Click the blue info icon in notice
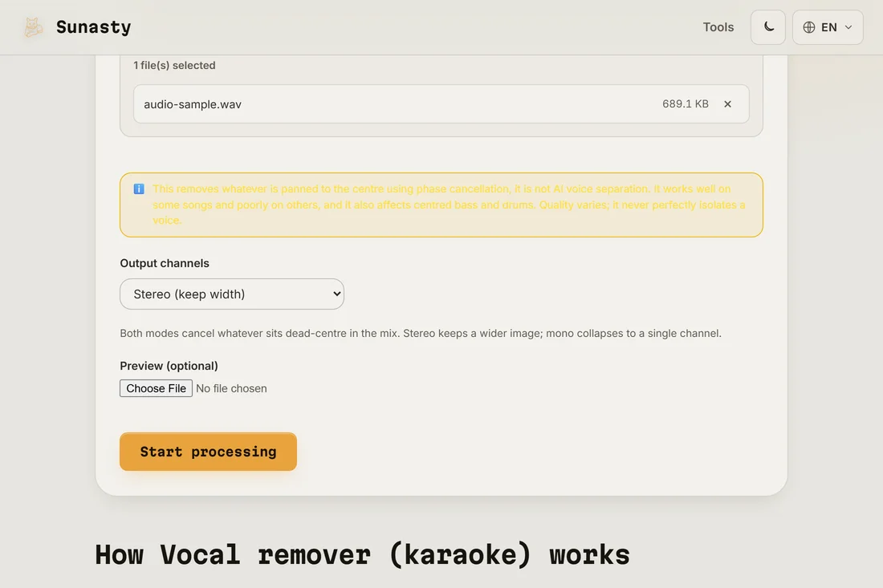Viewport: 883px width, 588px height. coord(139,189)
